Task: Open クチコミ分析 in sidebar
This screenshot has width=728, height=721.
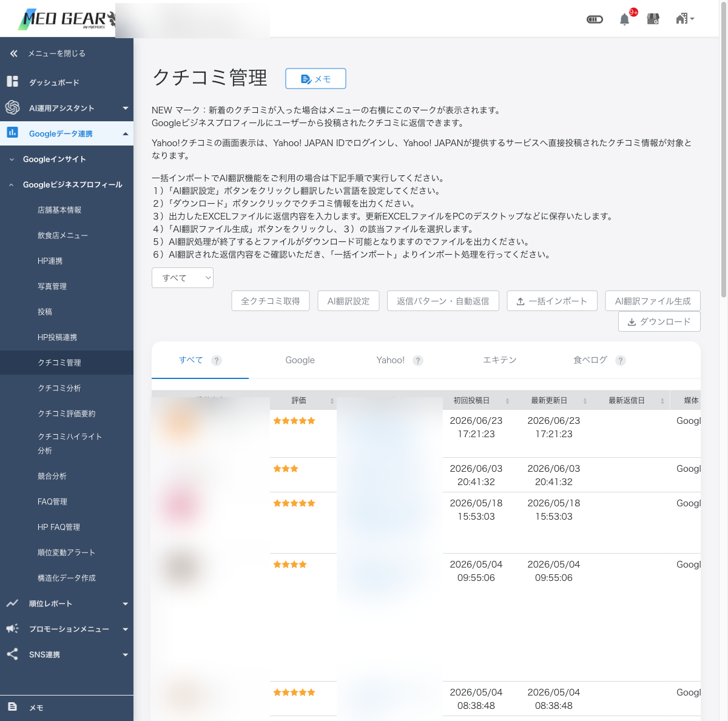Action: [59, 388]
